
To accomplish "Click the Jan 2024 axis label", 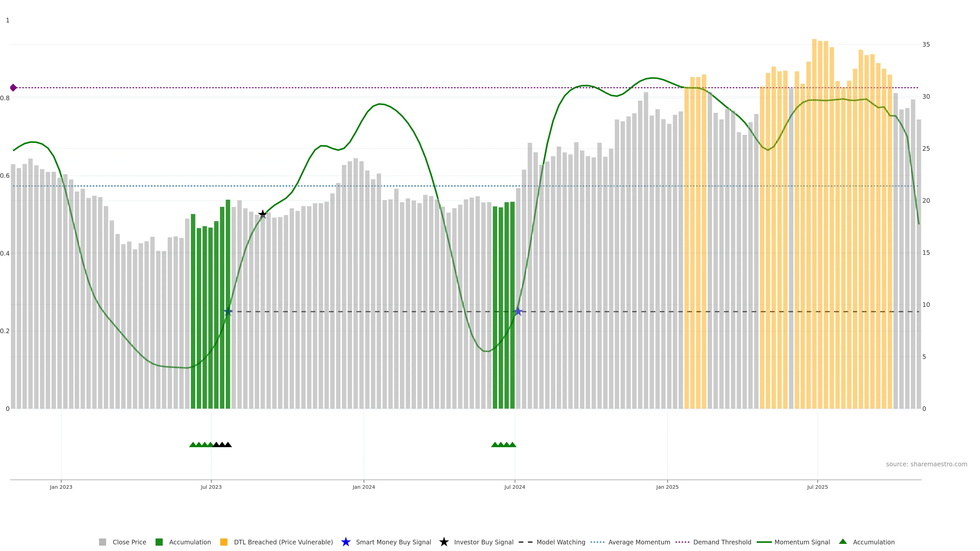I will coord(363,487).
